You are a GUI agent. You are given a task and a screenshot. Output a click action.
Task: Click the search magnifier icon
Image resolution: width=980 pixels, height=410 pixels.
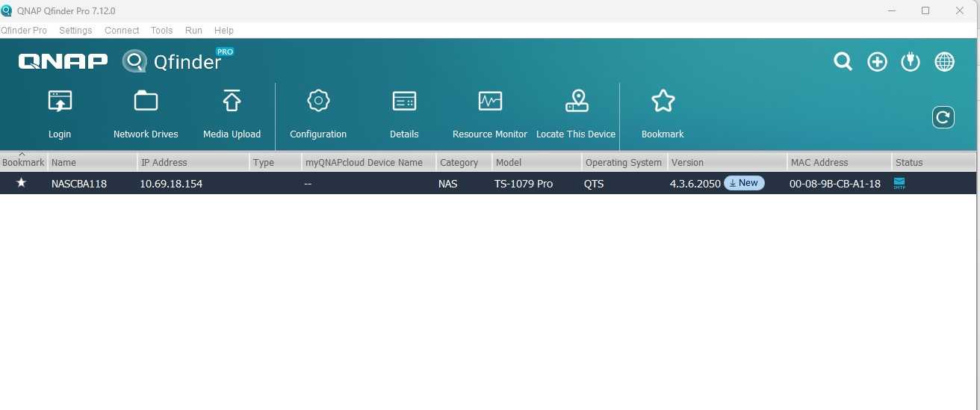click(843, 62)
